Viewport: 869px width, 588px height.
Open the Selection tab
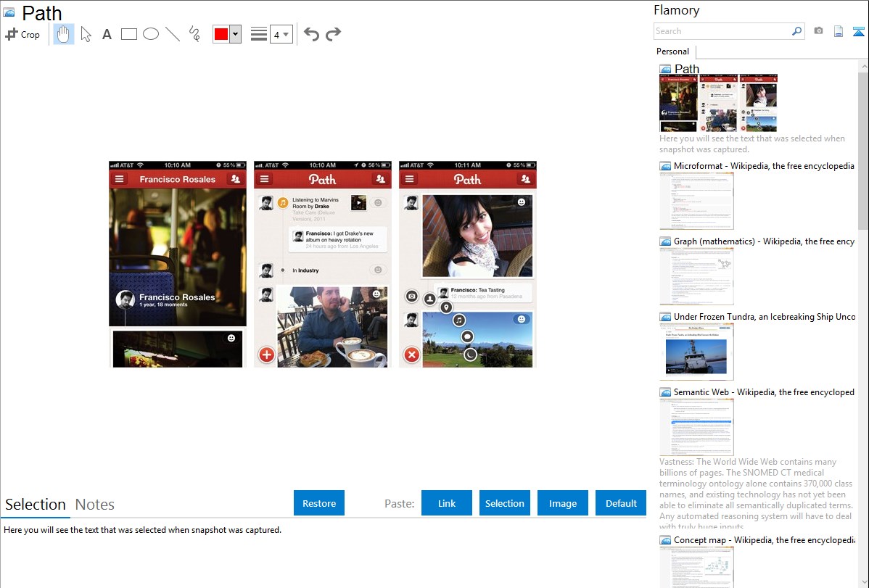pos(36,505)
